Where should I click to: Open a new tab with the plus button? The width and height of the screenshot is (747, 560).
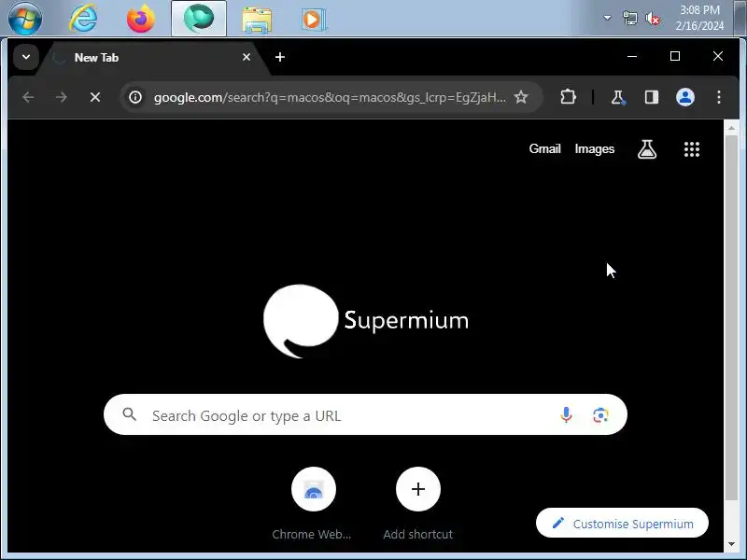click(x=280, y=57)
